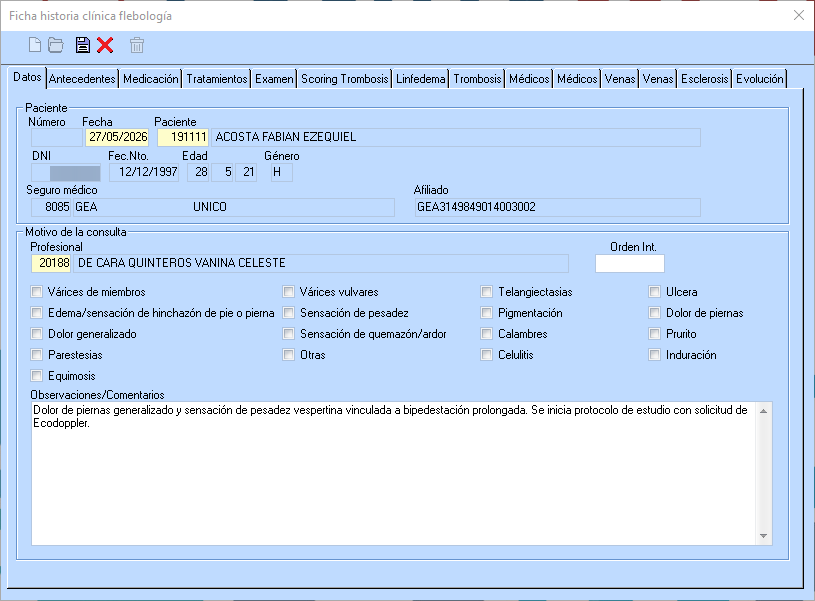Click the Seguro médico code 8085
Viewport: 815px width, 601px height.
point(51,207)
